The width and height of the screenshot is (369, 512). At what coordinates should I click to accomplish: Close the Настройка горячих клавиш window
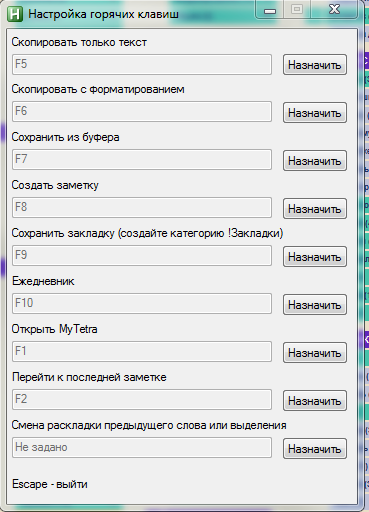click(x=334, y=9)
